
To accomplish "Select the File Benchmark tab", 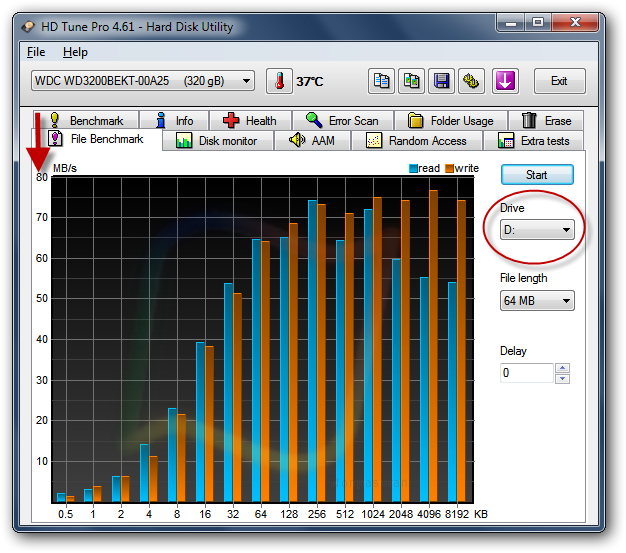I will click(97, 139).
